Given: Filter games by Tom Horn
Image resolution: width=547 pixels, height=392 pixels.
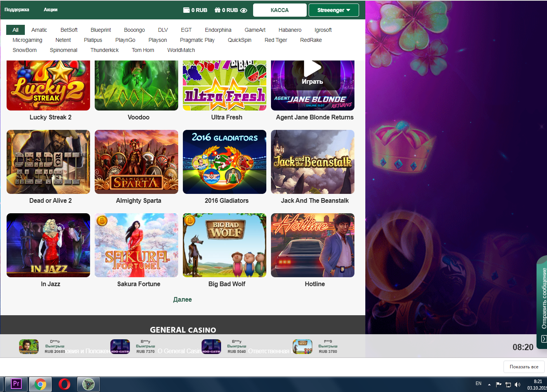Looking at the screenshot, I should [143, 50].
